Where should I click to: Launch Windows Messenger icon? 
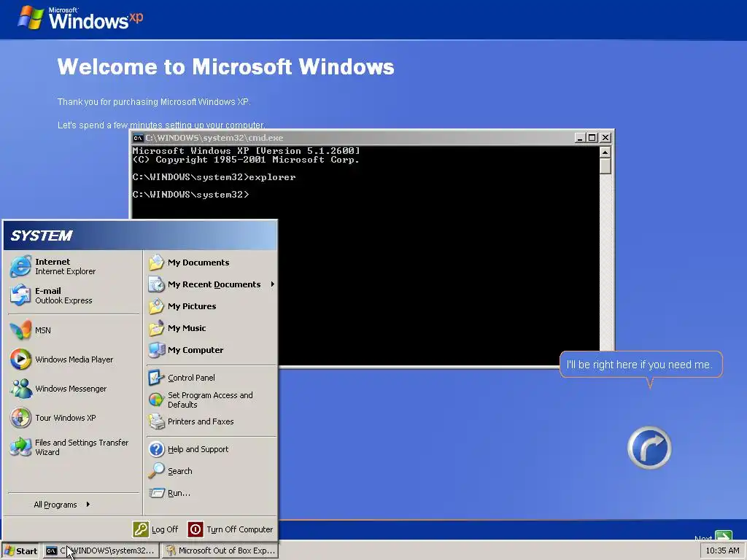[x=20, y=389]
